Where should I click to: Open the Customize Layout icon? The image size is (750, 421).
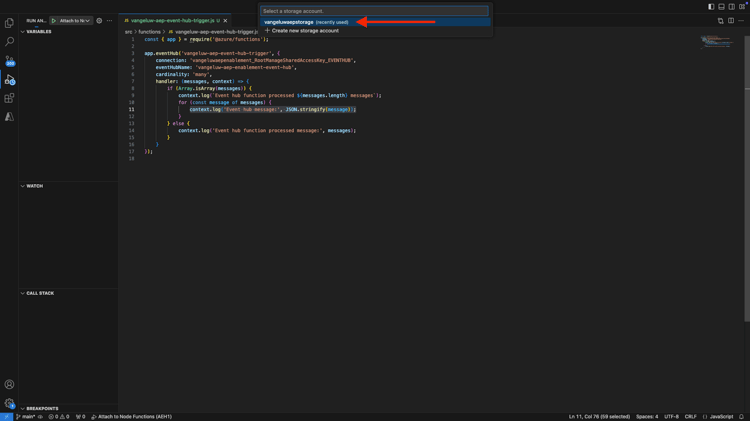[x=742, y=7]
